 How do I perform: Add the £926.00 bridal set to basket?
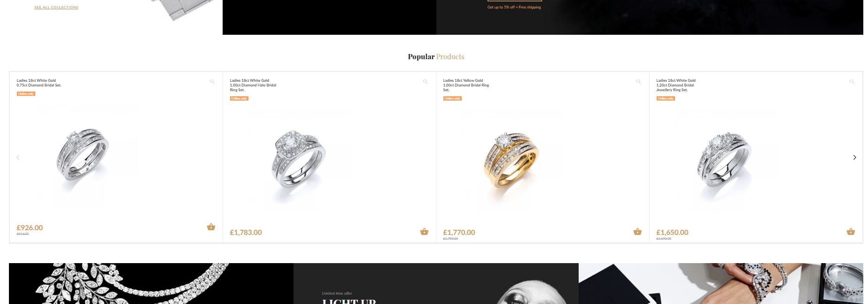(211, 227)
